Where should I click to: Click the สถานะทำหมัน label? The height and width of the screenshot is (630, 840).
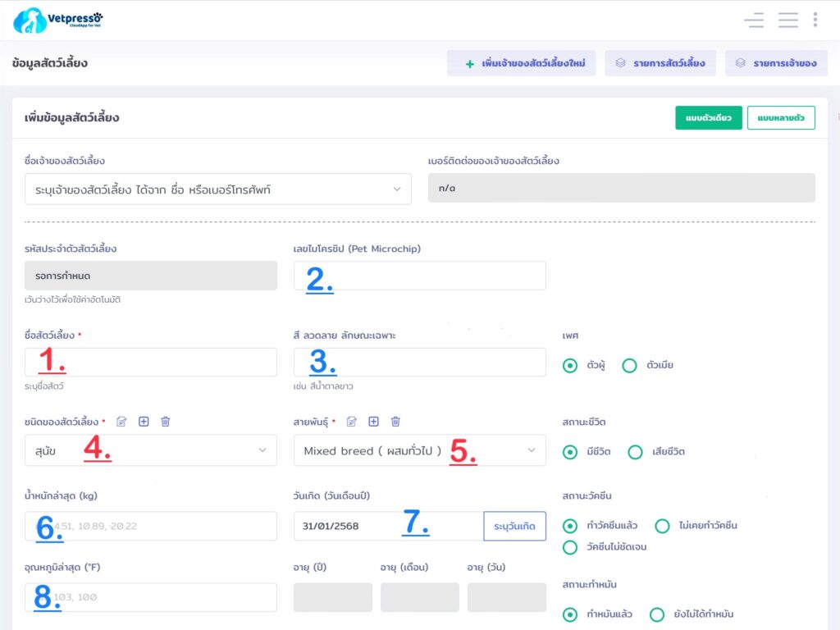point(589,584)
